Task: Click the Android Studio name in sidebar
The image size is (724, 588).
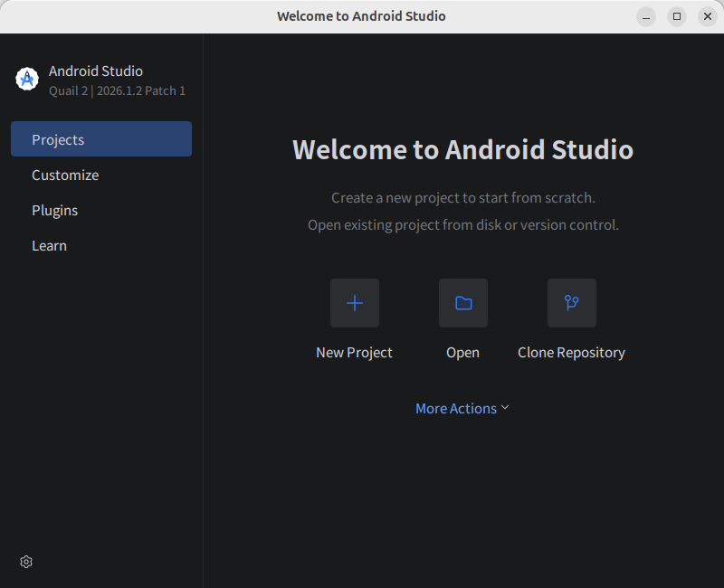Action: 96,71
